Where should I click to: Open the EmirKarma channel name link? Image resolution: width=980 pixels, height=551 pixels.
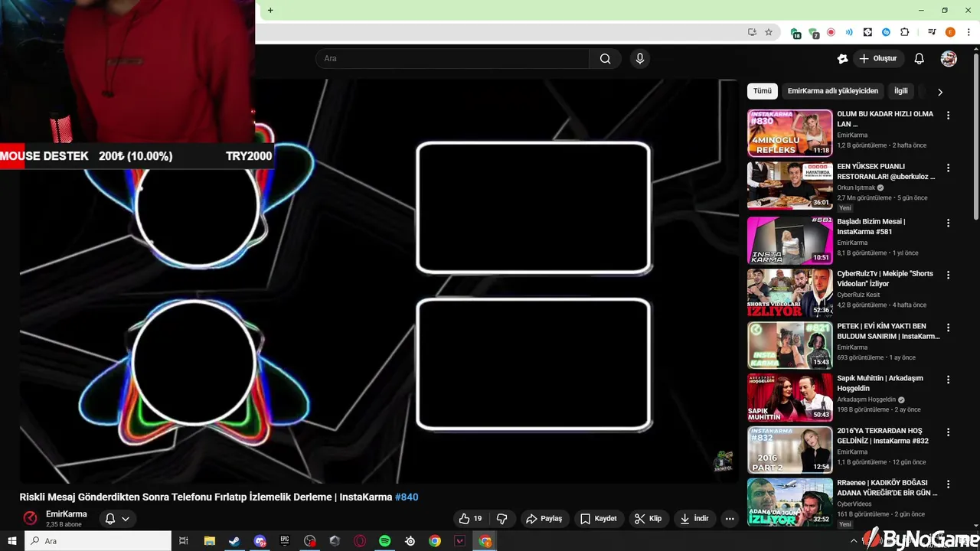point(67,514)
